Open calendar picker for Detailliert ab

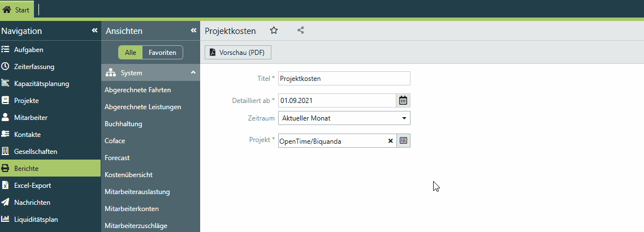click(x=403, y=101)
